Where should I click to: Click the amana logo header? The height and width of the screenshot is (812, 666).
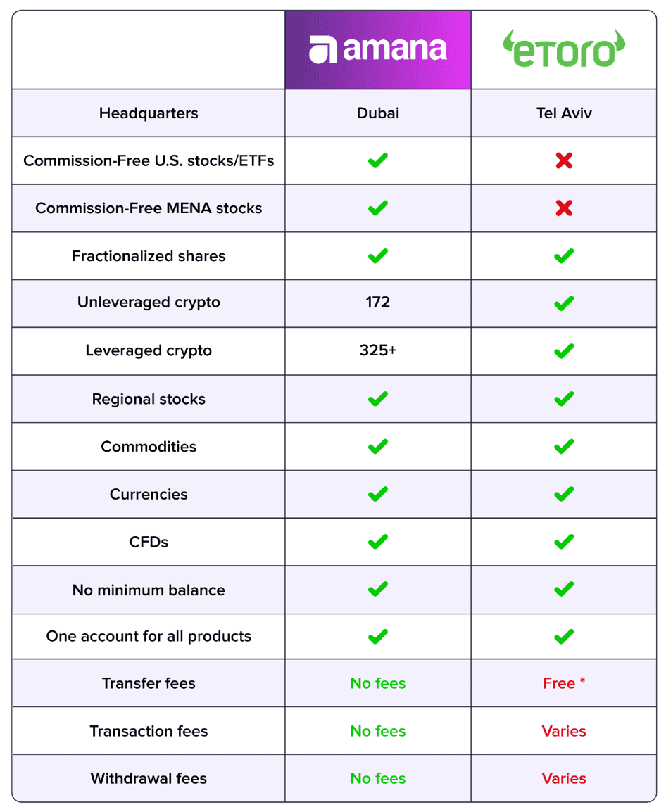(x=378, y=50)
